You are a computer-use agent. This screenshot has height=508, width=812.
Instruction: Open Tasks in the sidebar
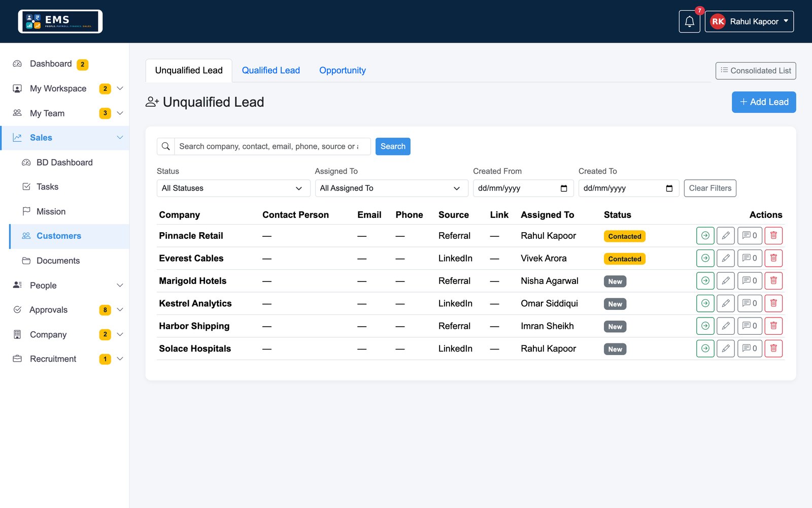(x=47, y=187)
